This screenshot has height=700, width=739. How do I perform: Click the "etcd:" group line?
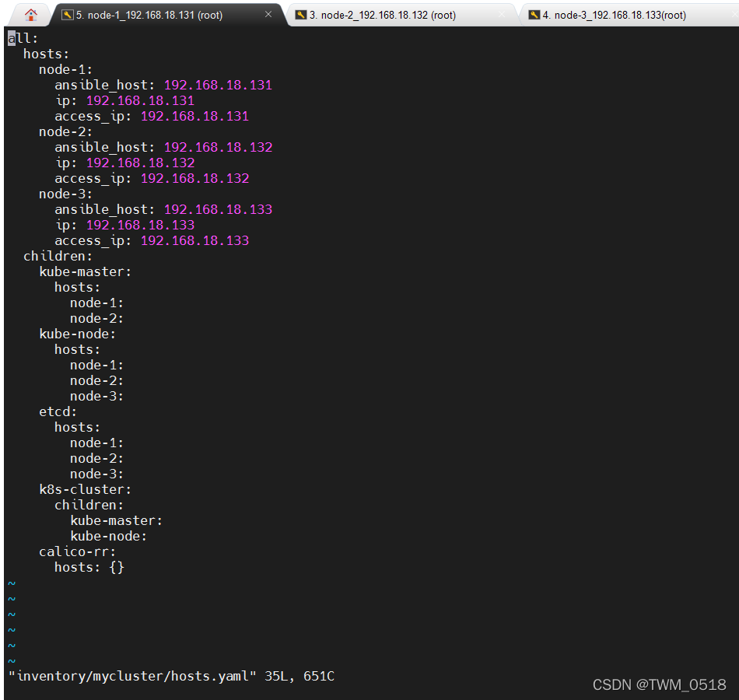(58, 411)
